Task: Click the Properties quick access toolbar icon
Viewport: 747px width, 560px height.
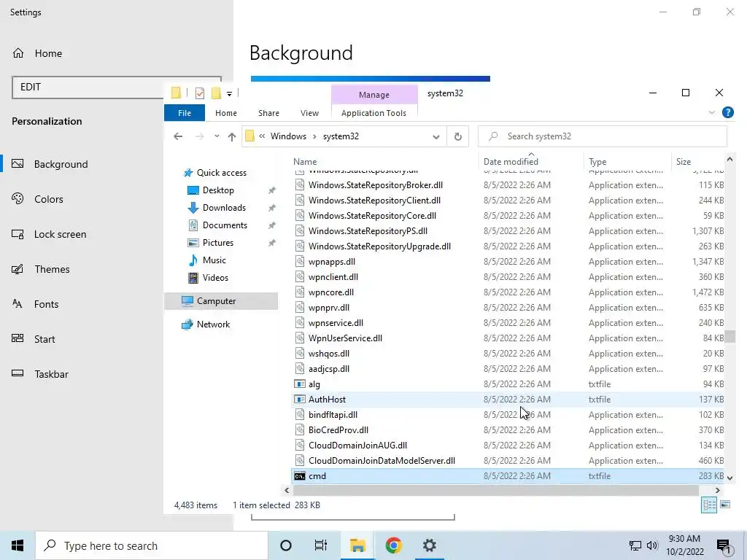Action: coord(200,93)
